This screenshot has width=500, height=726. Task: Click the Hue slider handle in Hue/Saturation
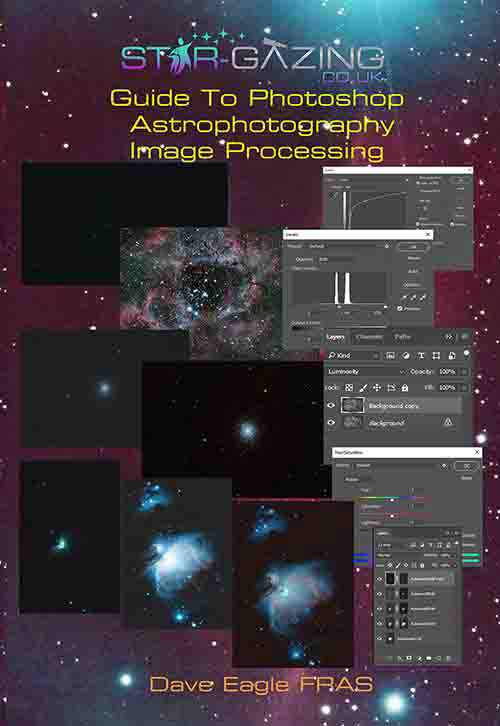pyautogui.click(x=392, y=500)
